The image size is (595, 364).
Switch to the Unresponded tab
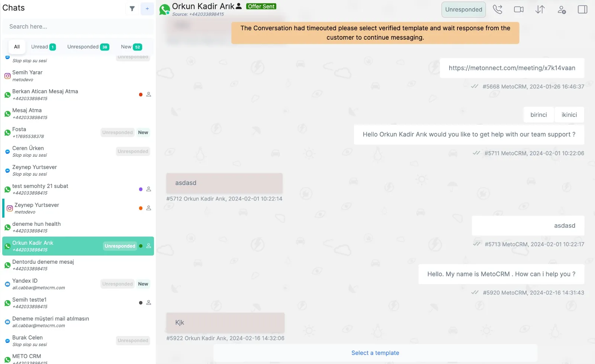click(x=88, y=47)
